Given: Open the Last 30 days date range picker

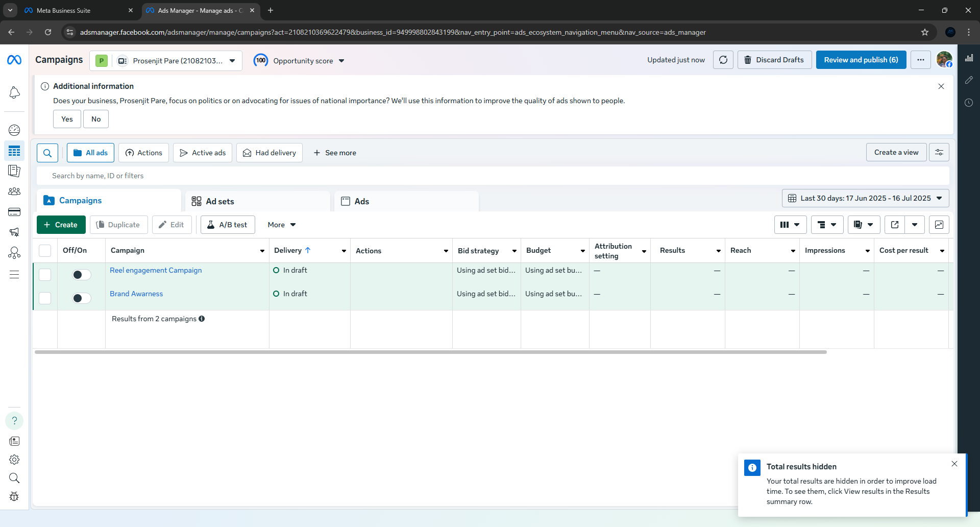Looking at the screenshot, I should pyautogui.click(x=866, y=198).
